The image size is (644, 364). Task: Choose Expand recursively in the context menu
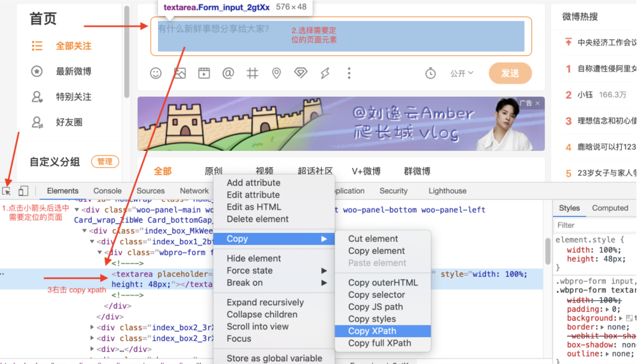pyautogui.click(x=274, y=303)
